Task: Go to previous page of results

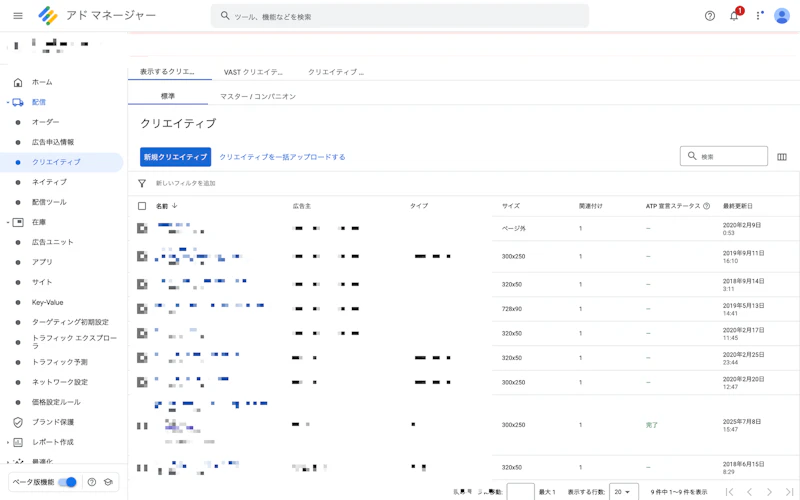Action: [x=749, y=492]
